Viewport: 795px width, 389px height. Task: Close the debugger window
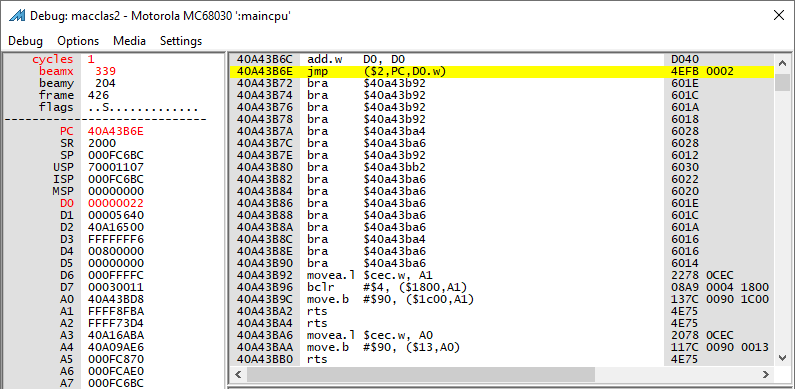pos(779,15)
